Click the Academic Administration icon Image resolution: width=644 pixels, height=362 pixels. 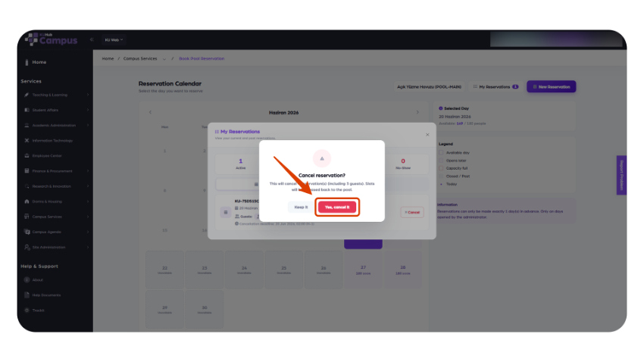click(27, 125)
